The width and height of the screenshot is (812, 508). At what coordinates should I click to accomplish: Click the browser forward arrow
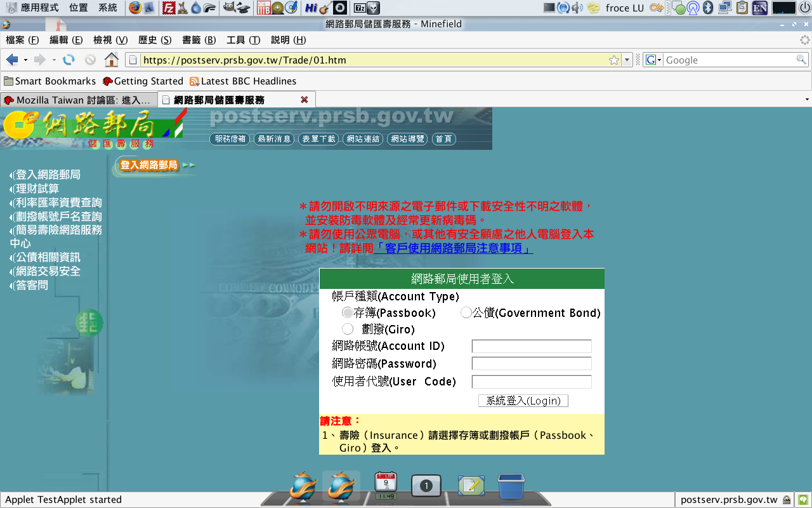pos(40,60)
